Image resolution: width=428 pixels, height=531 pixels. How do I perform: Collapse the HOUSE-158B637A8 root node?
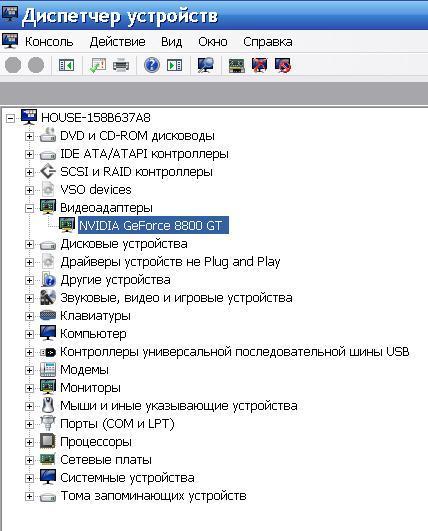tap(10, 119)
